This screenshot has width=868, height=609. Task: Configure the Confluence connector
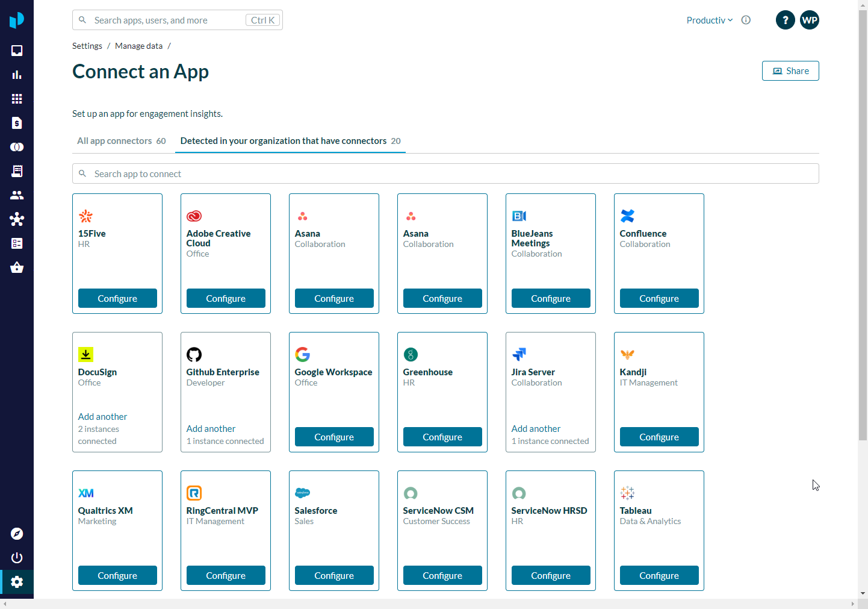(659, 298)
